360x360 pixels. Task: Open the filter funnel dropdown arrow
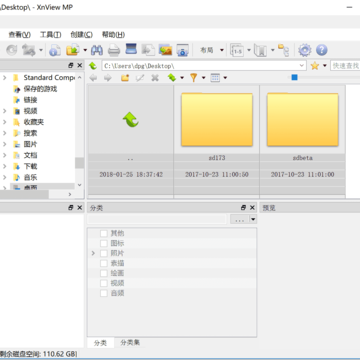pyautogui.click(x=203, y=78)
